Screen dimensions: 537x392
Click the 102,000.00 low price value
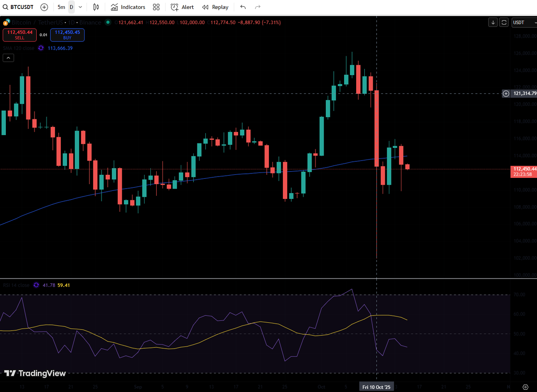point(192,22)
